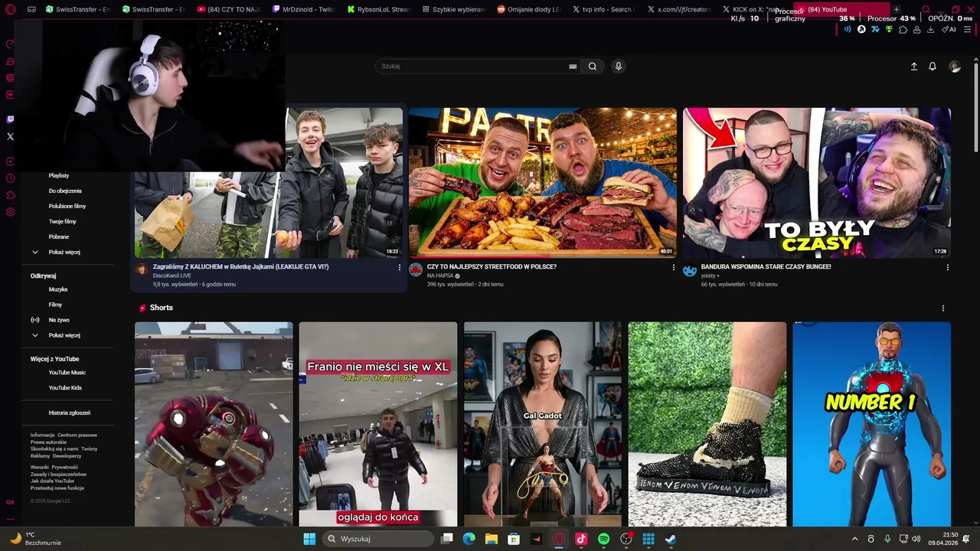
Task: Open the extensions cube icon in Opera's sidebar
Action: coord(10,195)
